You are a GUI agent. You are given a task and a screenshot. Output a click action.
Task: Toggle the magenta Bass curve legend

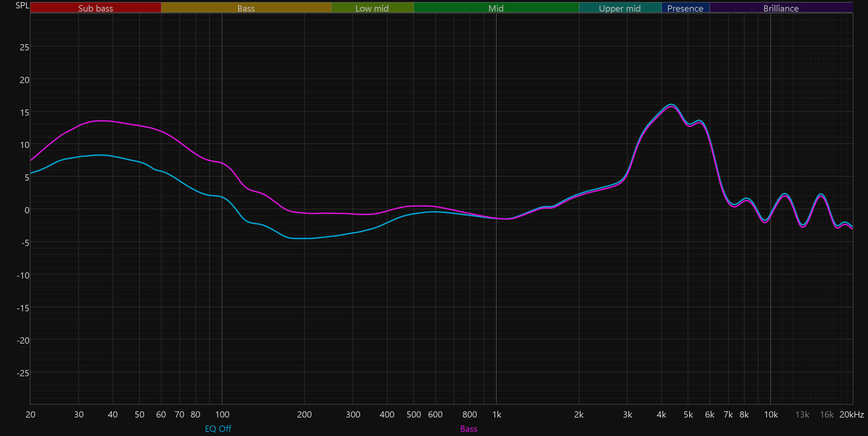pos(469,429)
